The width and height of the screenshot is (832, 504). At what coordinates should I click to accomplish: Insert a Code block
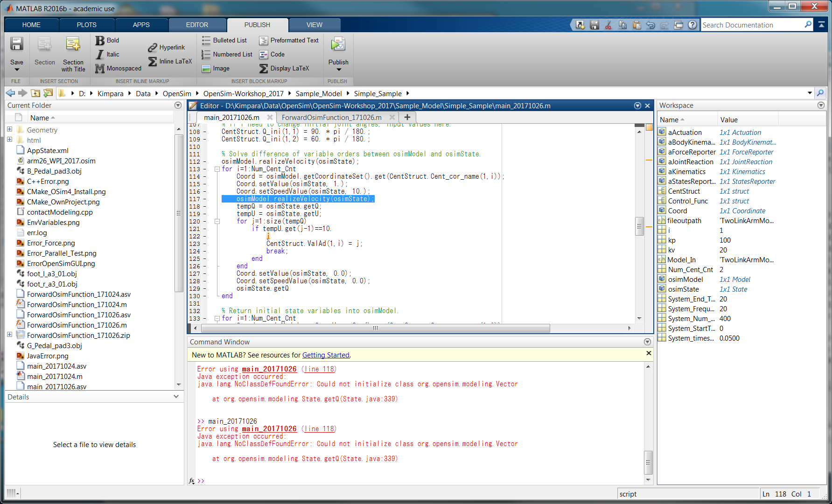click(x=272, y=55)
